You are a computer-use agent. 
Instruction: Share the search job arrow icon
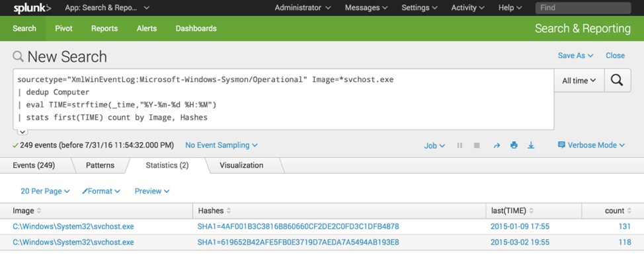(497, 145)
